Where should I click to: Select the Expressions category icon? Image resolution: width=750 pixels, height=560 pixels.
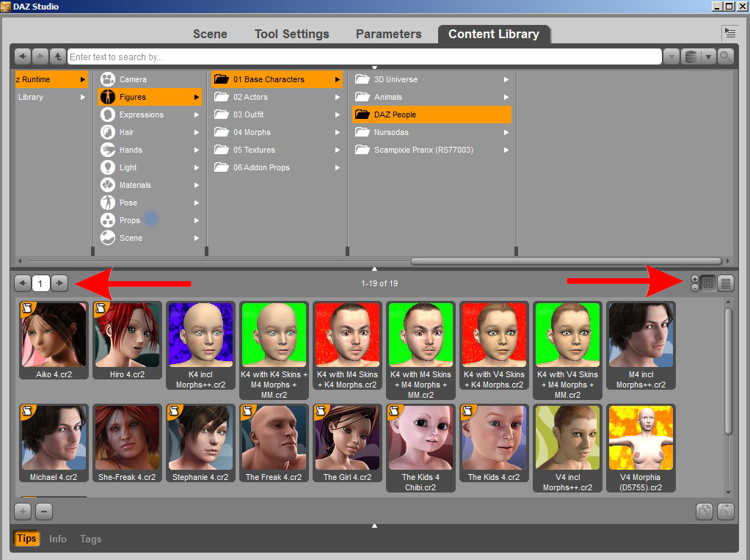pos(108,114)
